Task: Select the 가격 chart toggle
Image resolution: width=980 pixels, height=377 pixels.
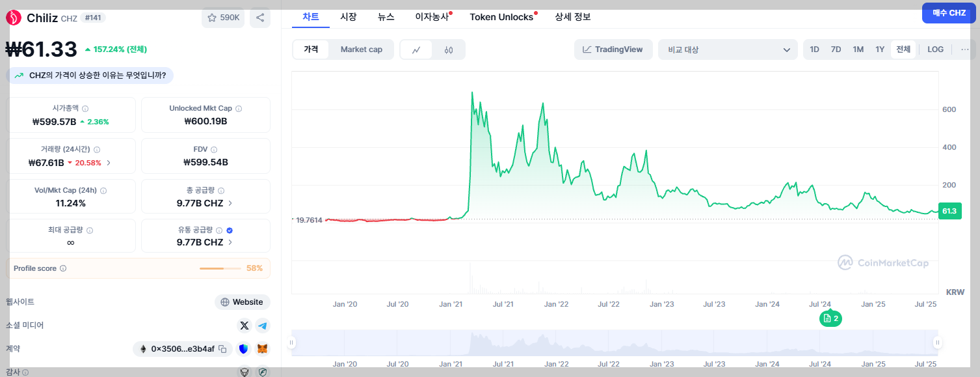Action: pos(311,49)
